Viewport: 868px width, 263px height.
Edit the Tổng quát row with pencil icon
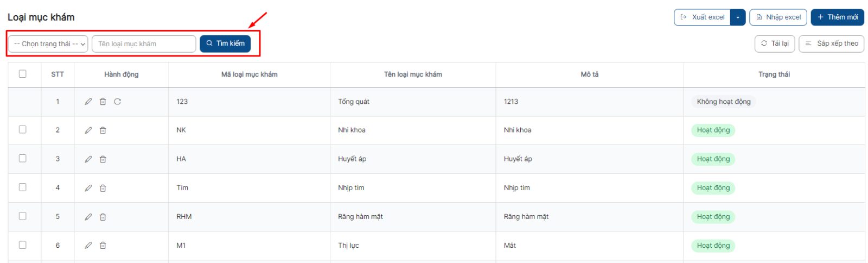click(x=88, y=102)
